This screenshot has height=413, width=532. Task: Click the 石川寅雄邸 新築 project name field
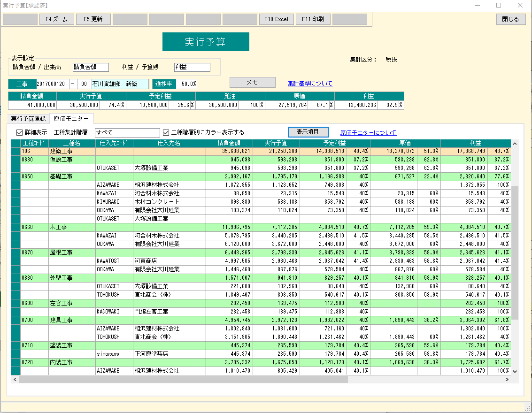point(121,84)
